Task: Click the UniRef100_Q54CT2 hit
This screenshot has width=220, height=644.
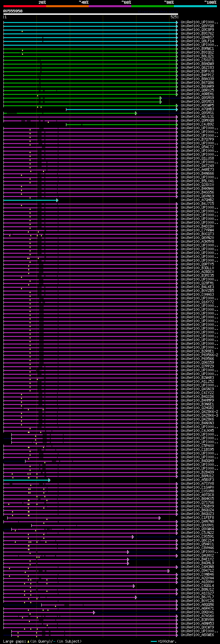Action: [x=197, y=147]
